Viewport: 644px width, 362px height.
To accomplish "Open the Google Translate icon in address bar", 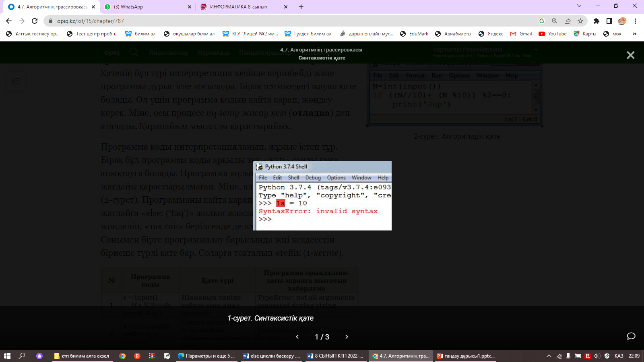I will click(542, 21).
